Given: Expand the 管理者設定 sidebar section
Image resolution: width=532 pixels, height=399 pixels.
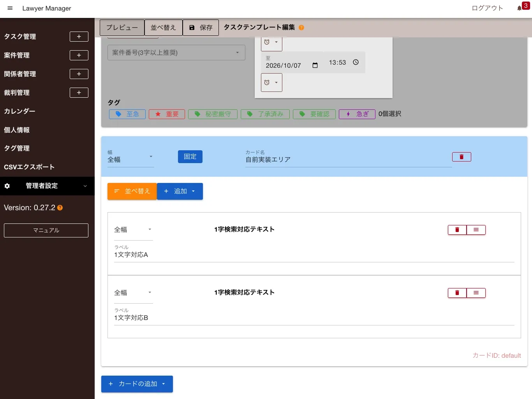Looking at the screenshot, I should [x=47, y=186].
